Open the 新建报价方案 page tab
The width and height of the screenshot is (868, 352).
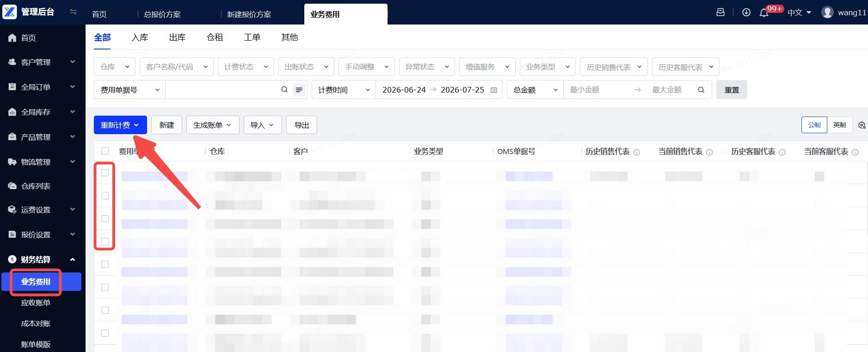249,14
